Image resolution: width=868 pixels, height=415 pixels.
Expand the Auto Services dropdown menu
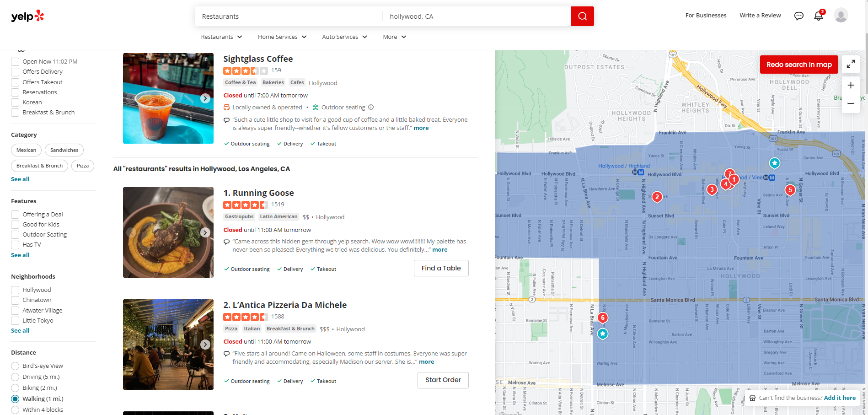tap(345, 37)
